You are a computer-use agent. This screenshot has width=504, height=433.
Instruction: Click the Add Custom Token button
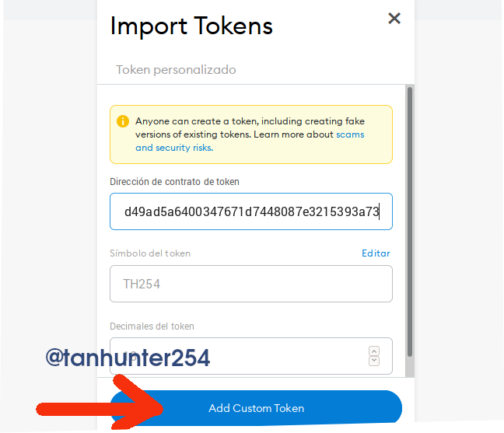click(256, 408)
